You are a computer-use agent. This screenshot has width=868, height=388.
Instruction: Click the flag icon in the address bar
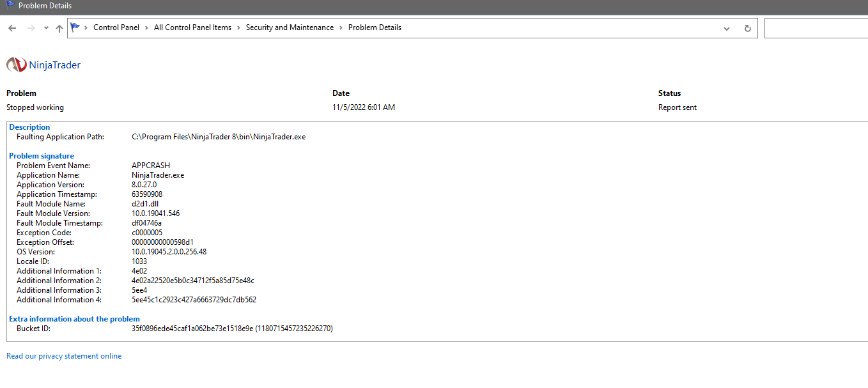click(x=75, y=27)
